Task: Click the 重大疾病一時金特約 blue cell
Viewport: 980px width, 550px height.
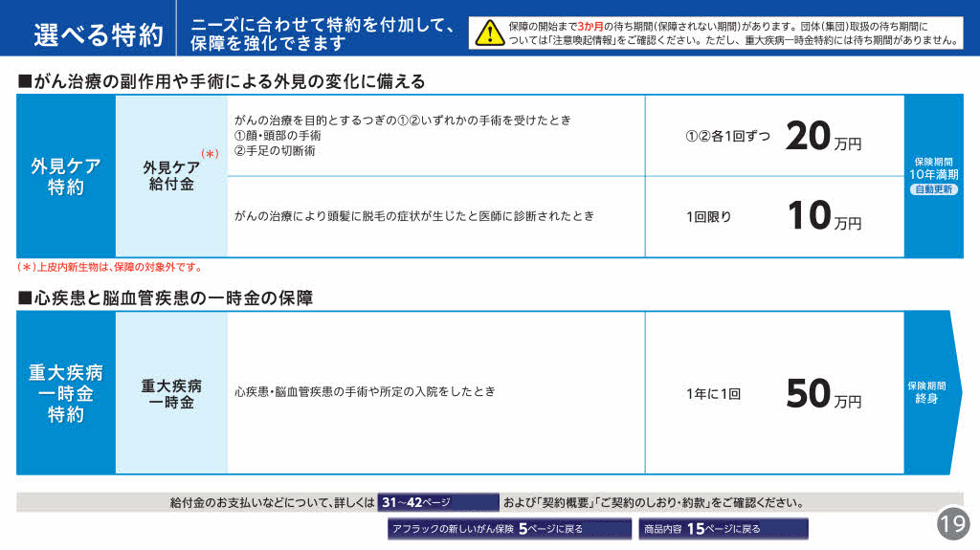Action: coord(66,392)
